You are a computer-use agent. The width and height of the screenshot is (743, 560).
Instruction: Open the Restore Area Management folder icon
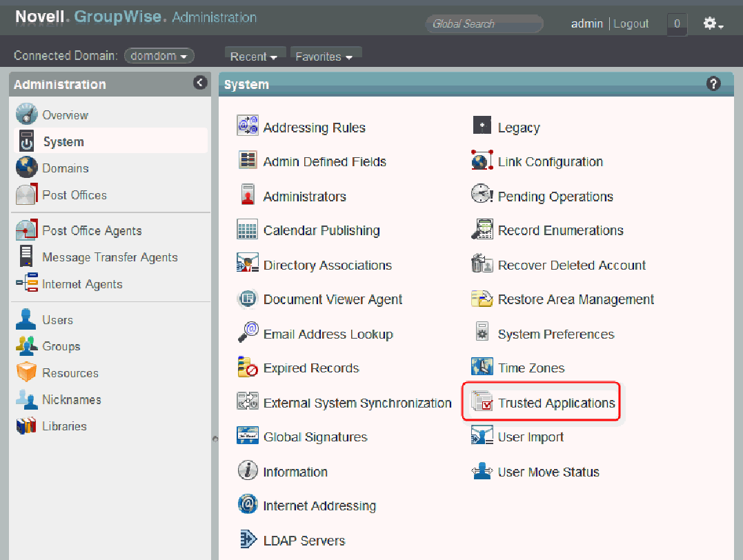(482, 299)
